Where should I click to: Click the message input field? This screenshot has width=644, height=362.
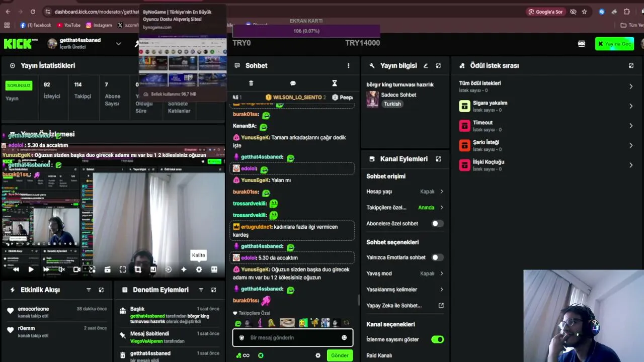tap(293, 337)
